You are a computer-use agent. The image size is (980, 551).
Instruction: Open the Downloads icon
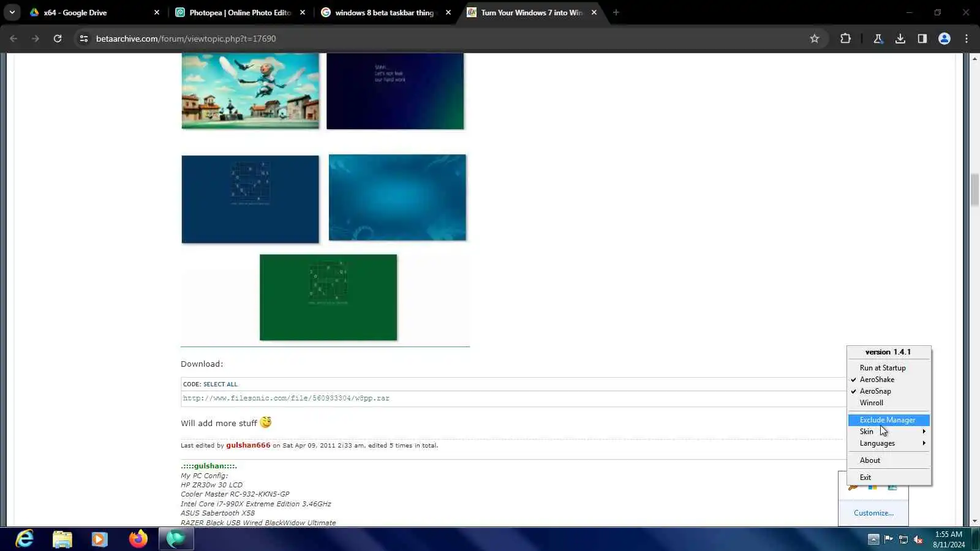click(900, 39)
